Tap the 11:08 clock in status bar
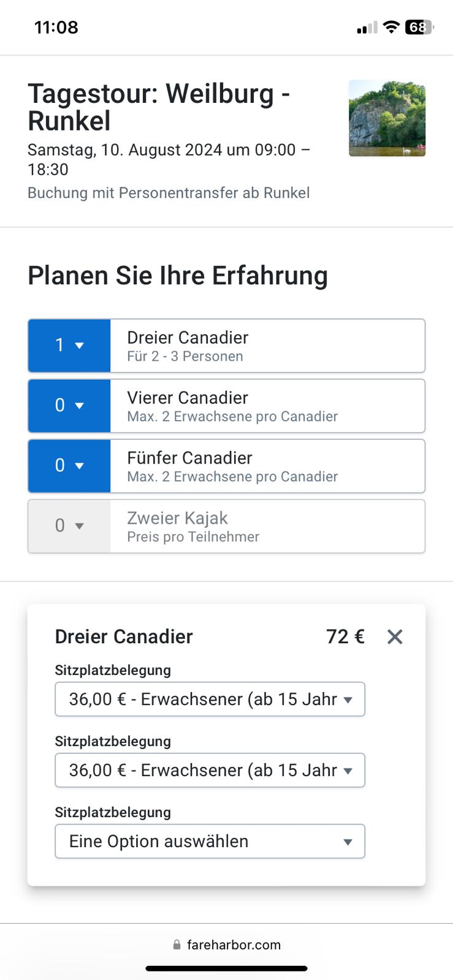 [56, 28]
